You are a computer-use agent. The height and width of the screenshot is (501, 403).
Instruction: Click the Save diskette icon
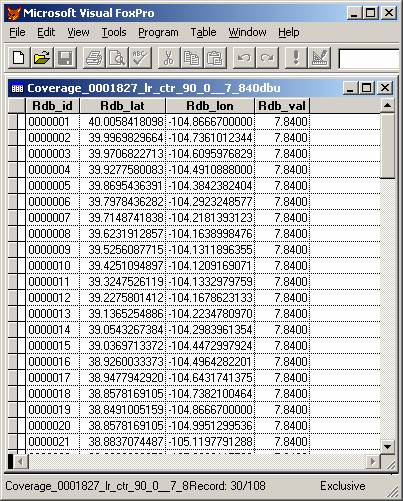[65, 58]
